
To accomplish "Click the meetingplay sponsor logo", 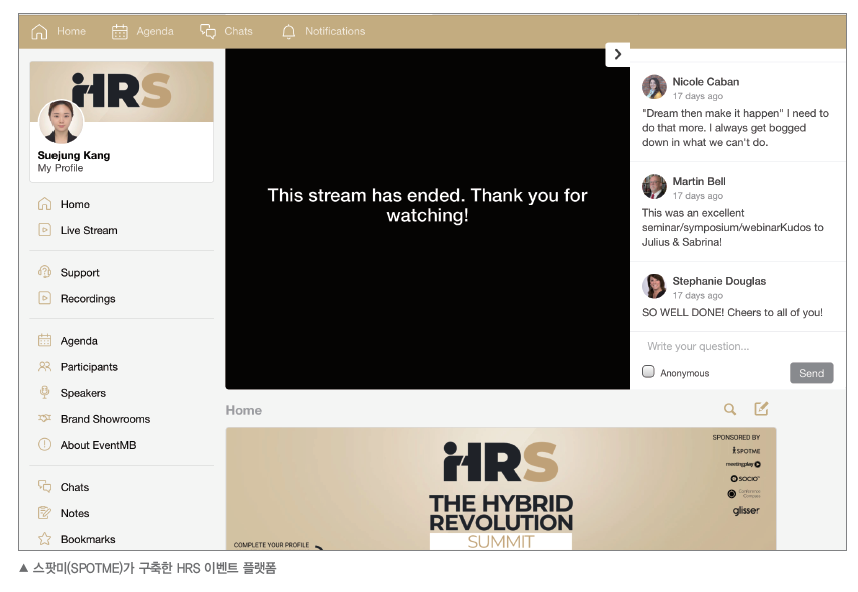I will pyautogui.click(x=743, y=464).
